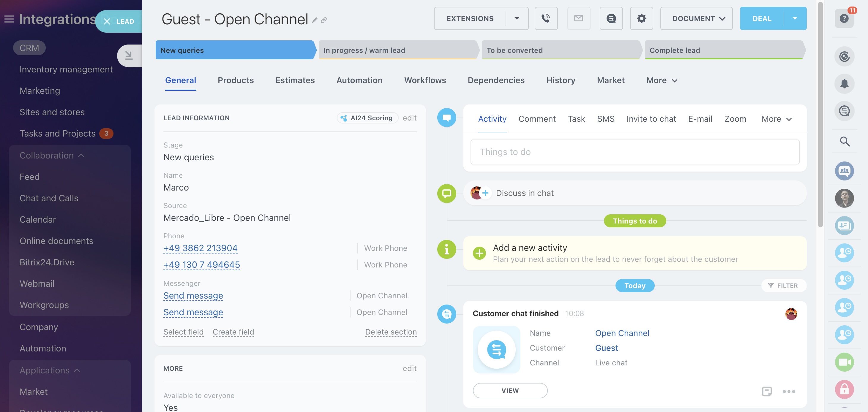Expand the Document dropdown
Image resolution: width=868 pixels, height=412 pixels.
[x=696, y=18]
